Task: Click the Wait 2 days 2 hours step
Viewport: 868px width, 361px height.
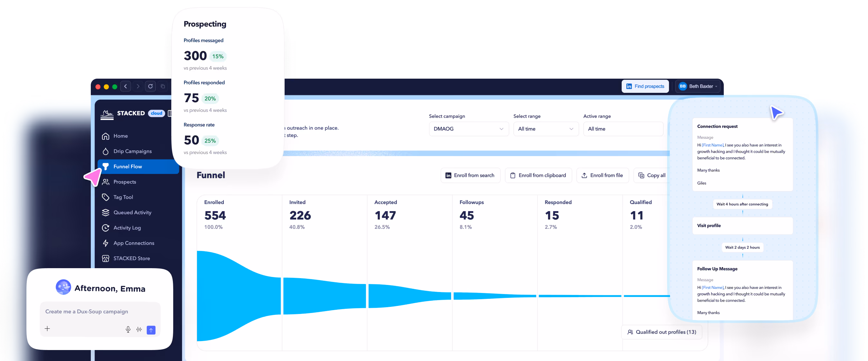Action: (x=742, y=247)
